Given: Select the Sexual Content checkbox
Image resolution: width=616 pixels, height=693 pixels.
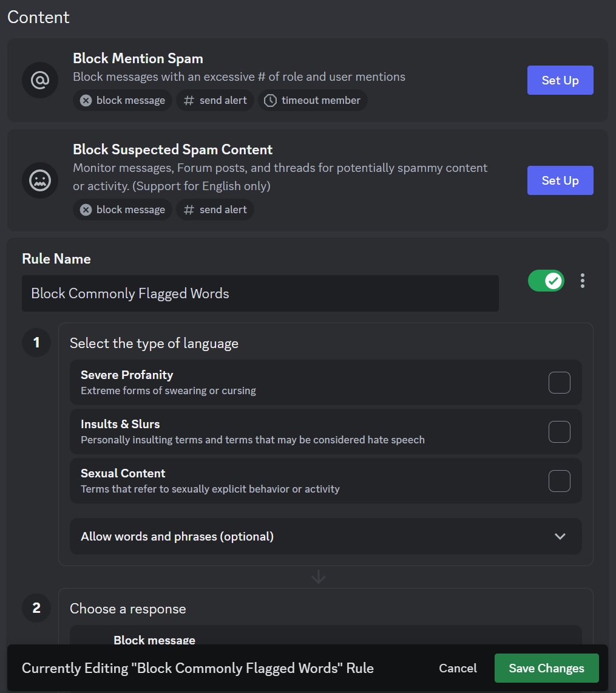Looking at the screenshot, I should [558, 480].
